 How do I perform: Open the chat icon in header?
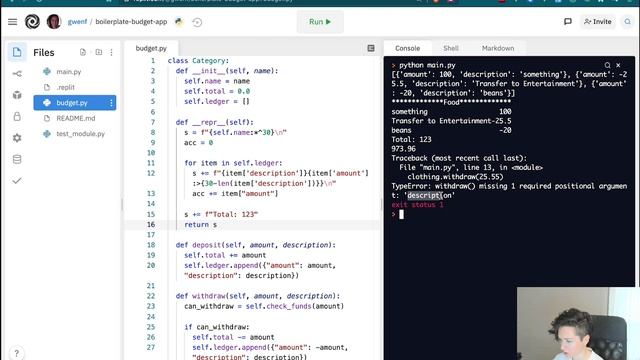(568, 21)
